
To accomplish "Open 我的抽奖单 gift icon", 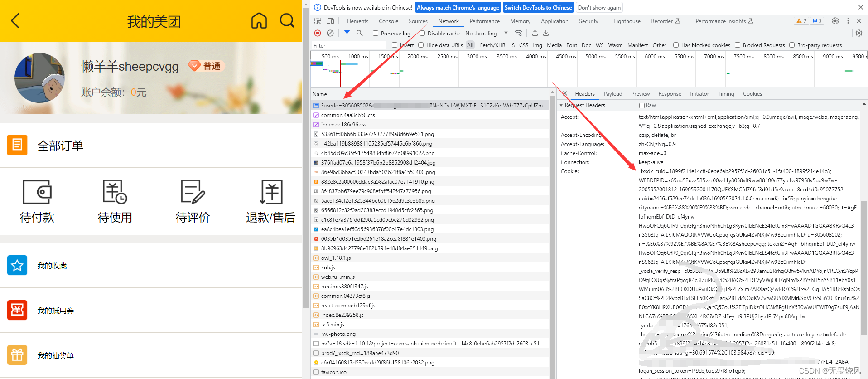I will pyautogui.click(x=17, y=355).
